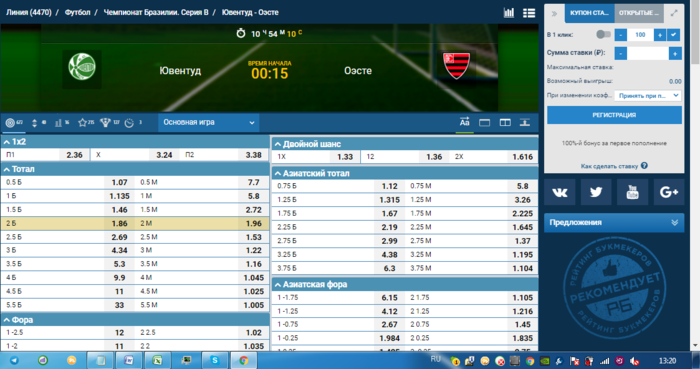Switch to list view icon in header
The image size is (700, 369).
pos(529,13)
